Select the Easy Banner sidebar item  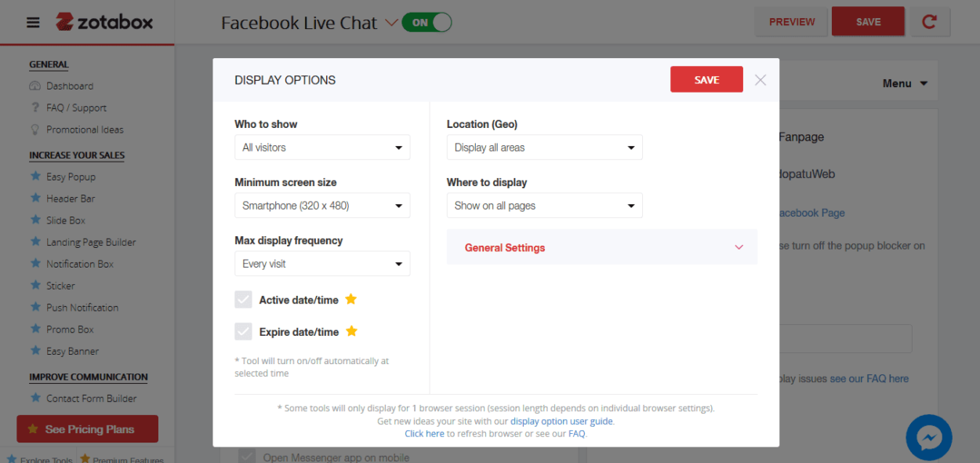(x=72, y=351)
